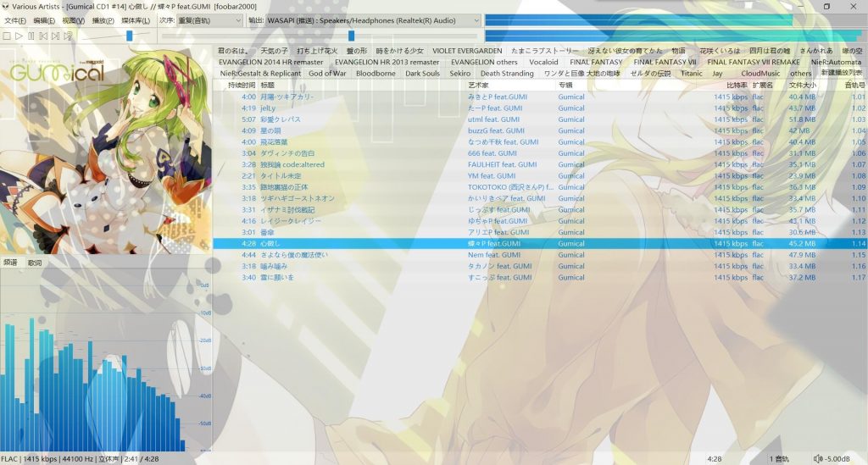Skip to the previous track

click(x=43, y=36)
